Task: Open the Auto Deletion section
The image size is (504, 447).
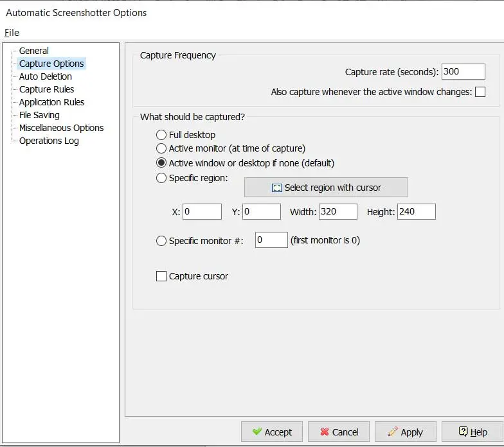Action: pyautogui.click(x=45, y=76)
